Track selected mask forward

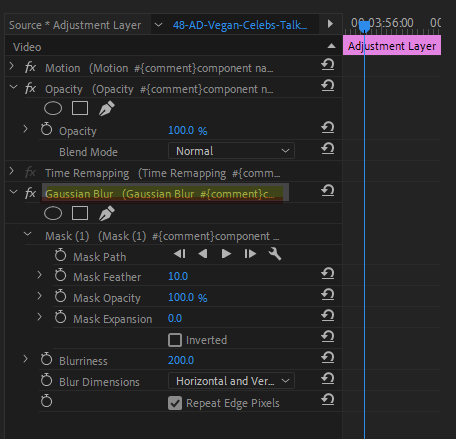click(x=226, y=254)
